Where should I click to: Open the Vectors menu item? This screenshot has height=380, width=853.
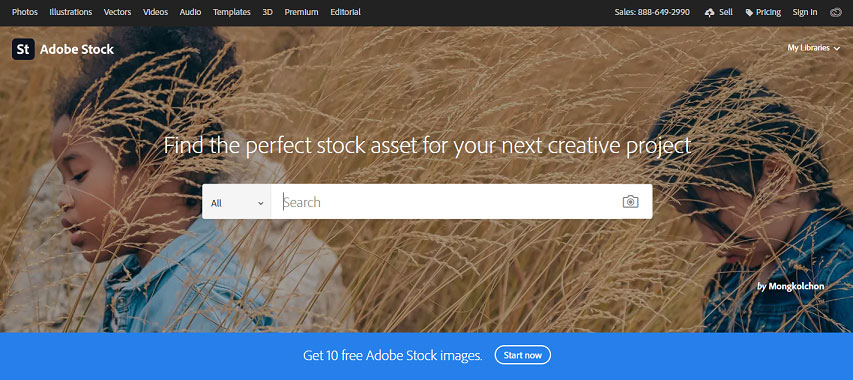[118, 12]
